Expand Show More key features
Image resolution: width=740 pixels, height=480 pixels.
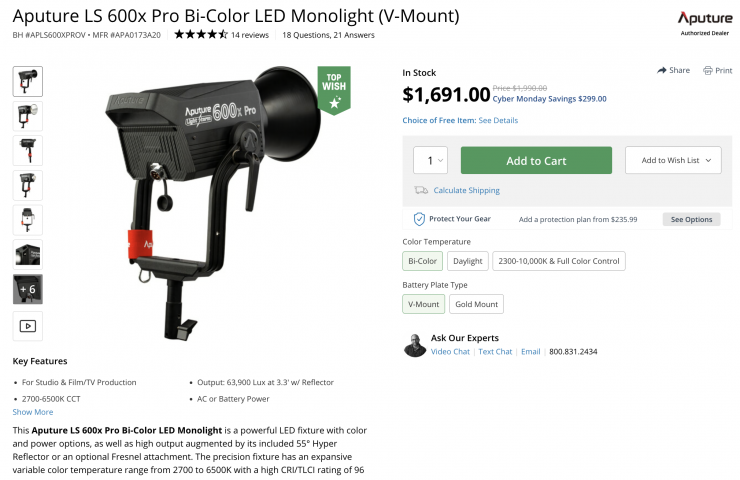tap(33, 412)
